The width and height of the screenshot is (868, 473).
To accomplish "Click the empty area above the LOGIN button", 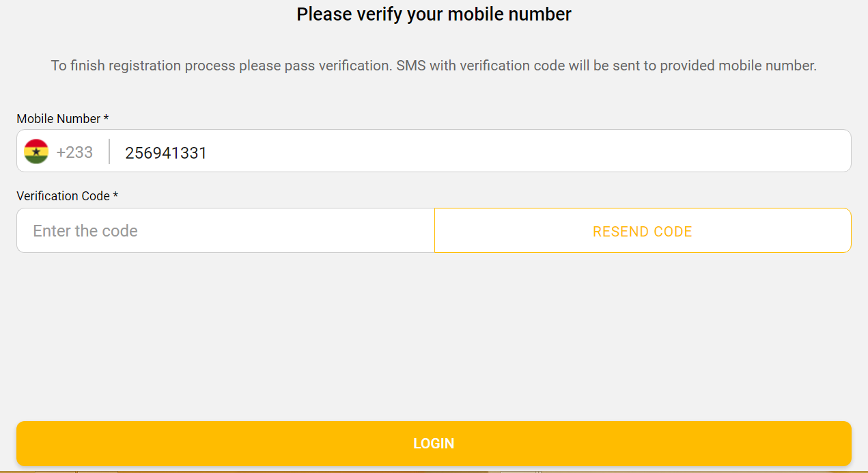I will coord(434,335).
